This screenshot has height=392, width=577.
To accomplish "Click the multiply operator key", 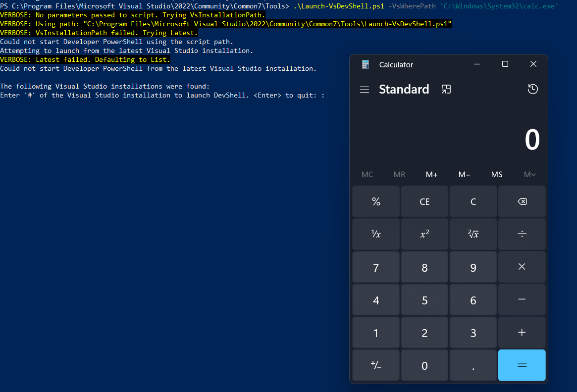I will coord(522,267).
